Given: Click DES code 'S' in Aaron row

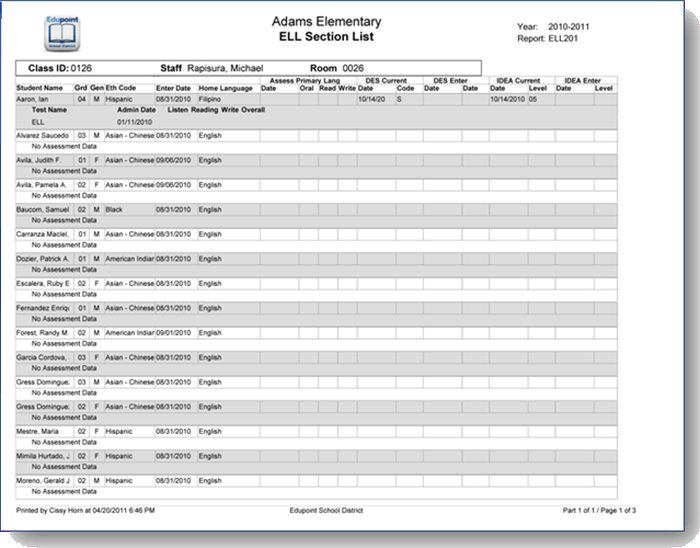Looking at the screenshot, I should coord(399,99).
